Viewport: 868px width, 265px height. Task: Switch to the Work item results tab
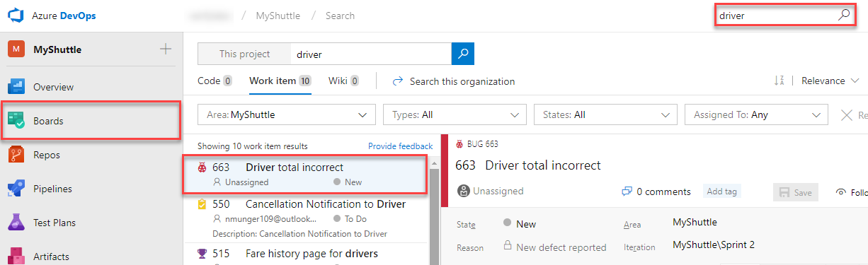coord(280,81)
